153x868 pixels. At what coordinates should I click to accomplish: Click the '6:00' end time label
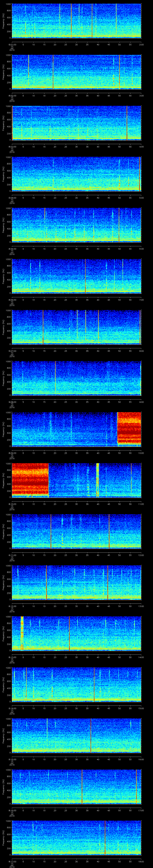tap(141, 249)
